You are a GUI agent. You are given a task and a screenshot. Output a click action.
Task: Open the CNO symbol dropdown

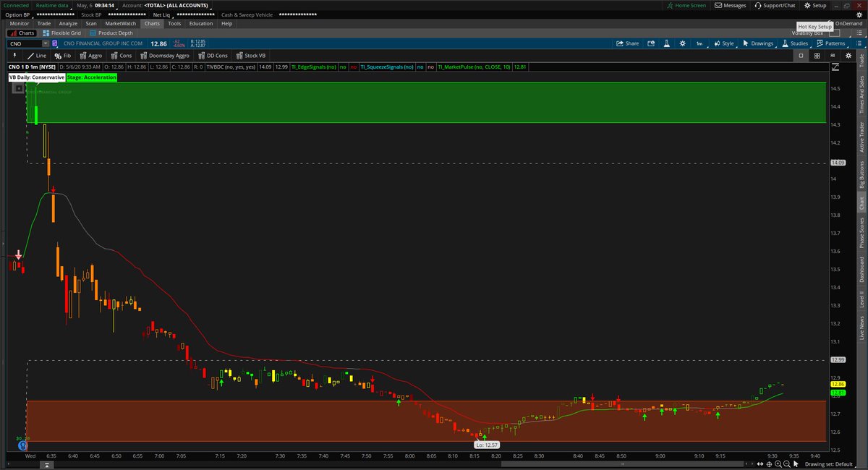pyautogui.click(x=46, y=43)
